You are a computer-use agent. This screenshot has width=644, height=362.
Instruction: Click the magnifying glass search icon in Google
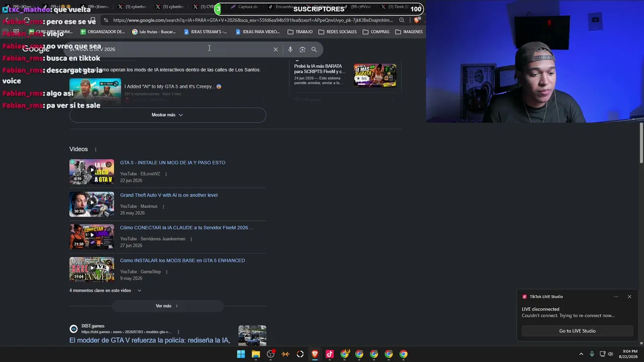point(314,49)
